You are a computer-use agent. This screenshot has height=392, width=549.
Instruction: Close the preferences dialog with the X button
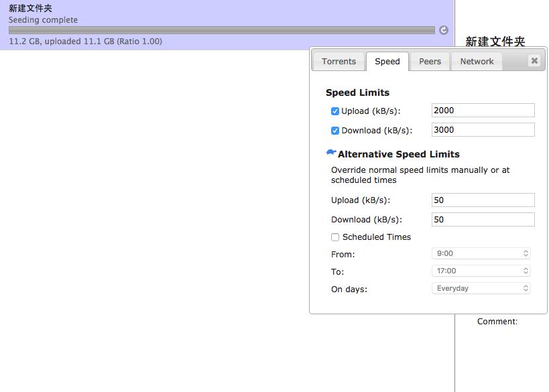click(534, 60)
